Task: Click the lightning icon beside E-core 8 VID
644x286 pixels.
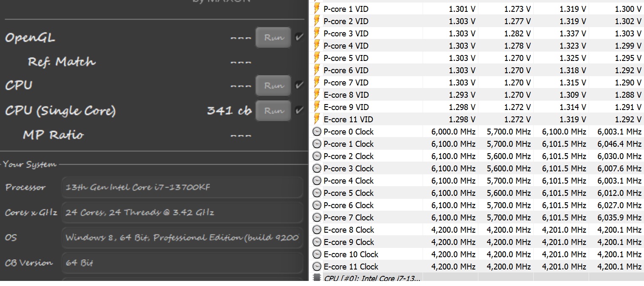Action: [x=317, y=95]
